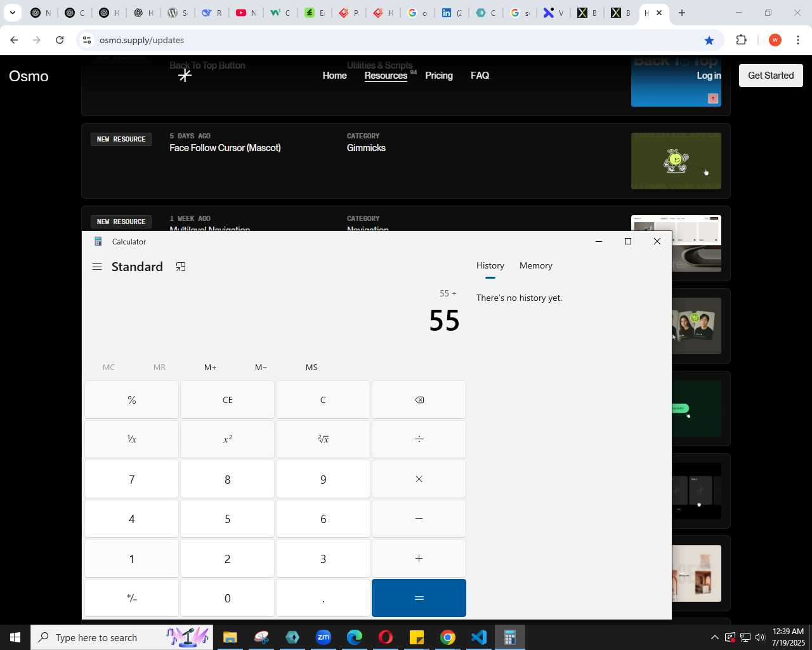Image resolution: width=812 pixels, height=650 pixels.
Task: Click the browser reload button
Action: tap(60, 40)
